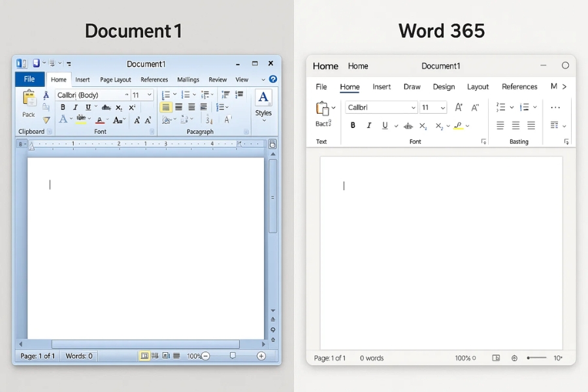The height and width of the screenshot is (392, 588).
Task: Click yellow text highlight color in Document1
Action: [81, 120]
